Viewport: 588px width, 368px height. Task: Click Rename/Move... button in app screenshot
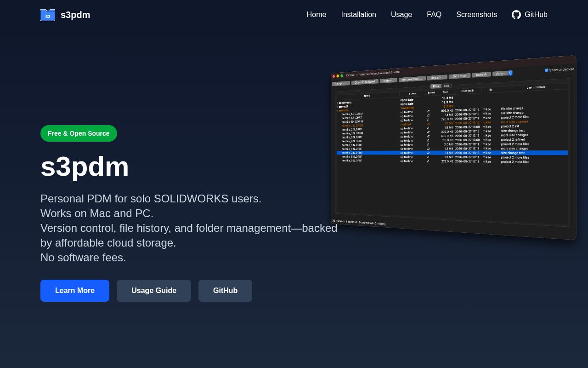[412, 79]
